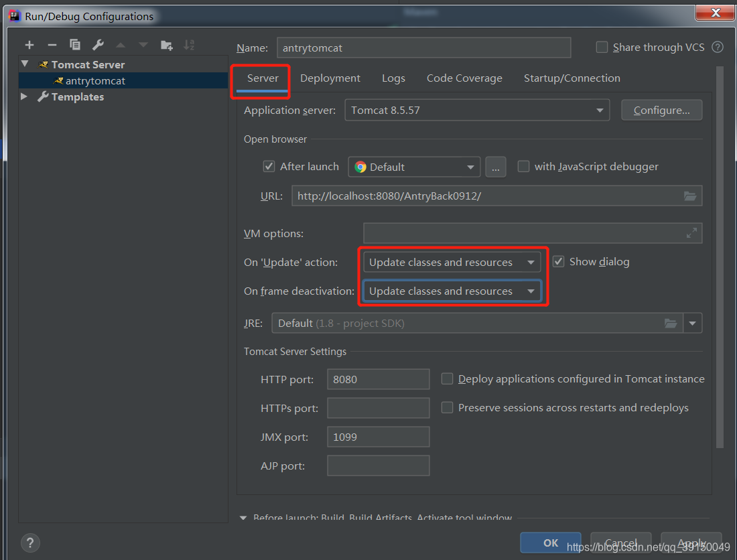Open the Application server dropdown
This screenshot has width=737, height=560.
(x=477, y=110)
